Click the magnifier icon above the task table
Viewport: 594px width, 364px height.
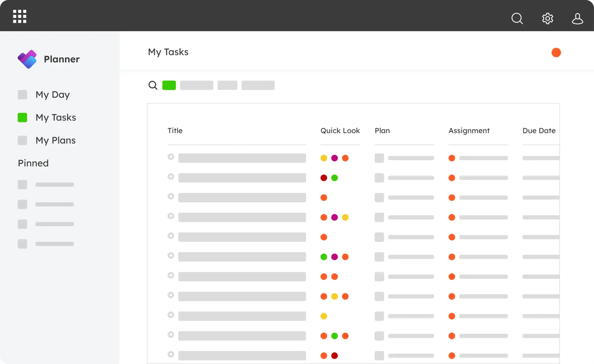153,85
